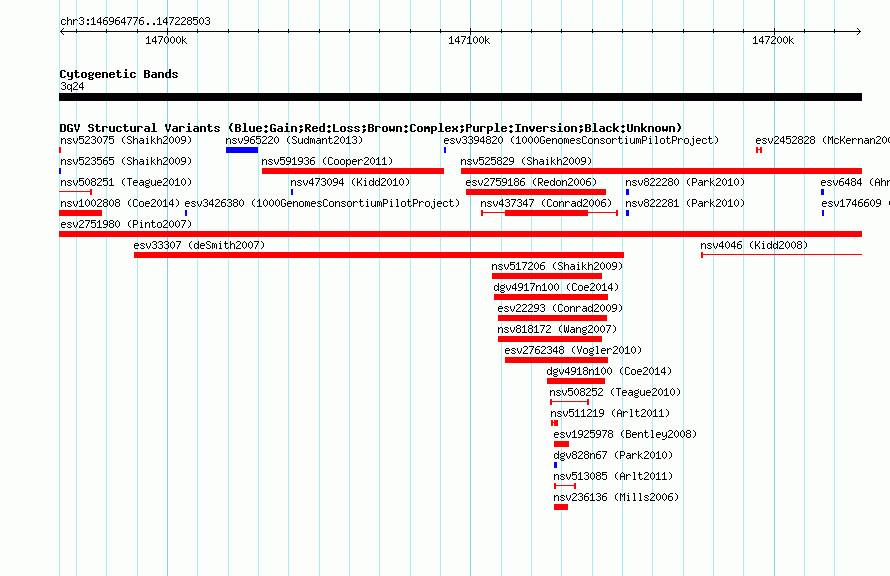Select the thin nsv508252 variant line
This screenshot has width=890, height=576.
point(569,402)
